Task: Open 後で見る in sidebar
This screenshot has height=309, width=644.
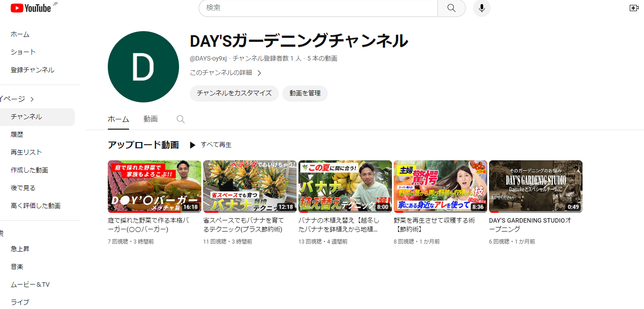Action: [x=23, y=188]
